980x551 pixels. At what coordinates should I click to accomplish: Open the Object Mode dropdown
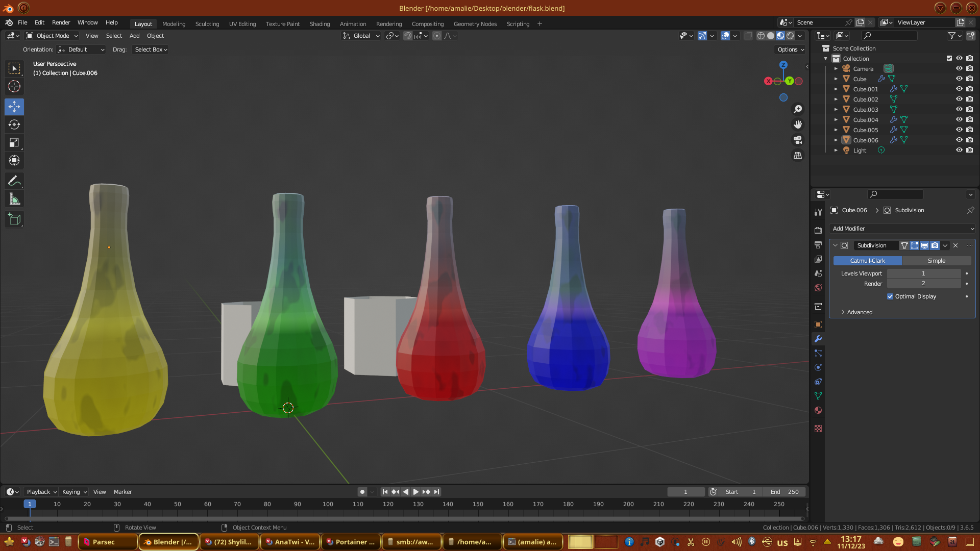53,36
